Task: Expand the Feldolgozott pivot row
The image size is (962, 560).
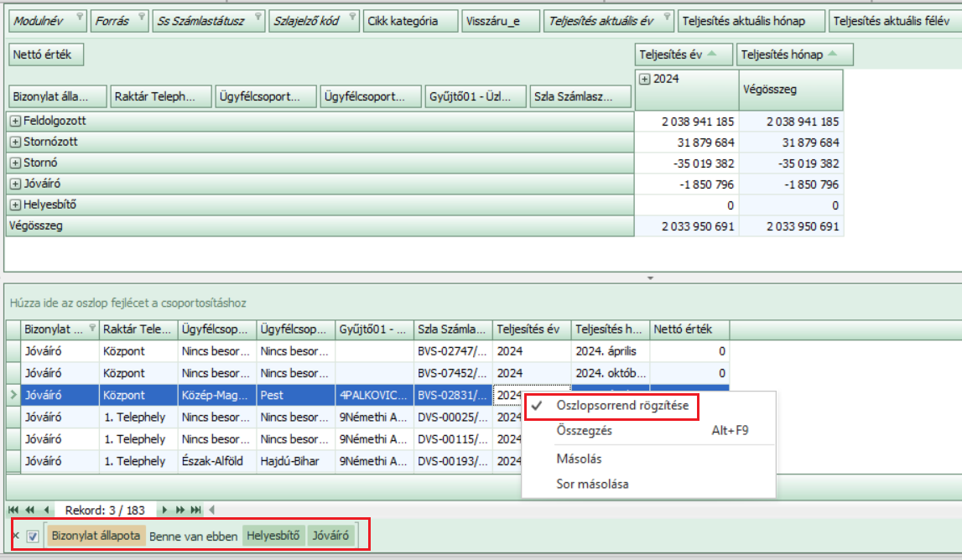Action: point(16,122)
